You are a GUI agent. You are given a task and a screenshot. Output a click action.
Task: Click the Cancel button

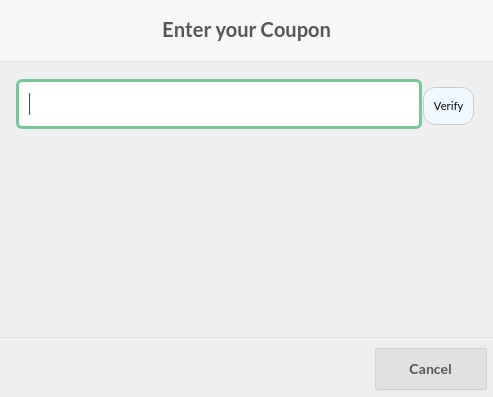point(431,369)
